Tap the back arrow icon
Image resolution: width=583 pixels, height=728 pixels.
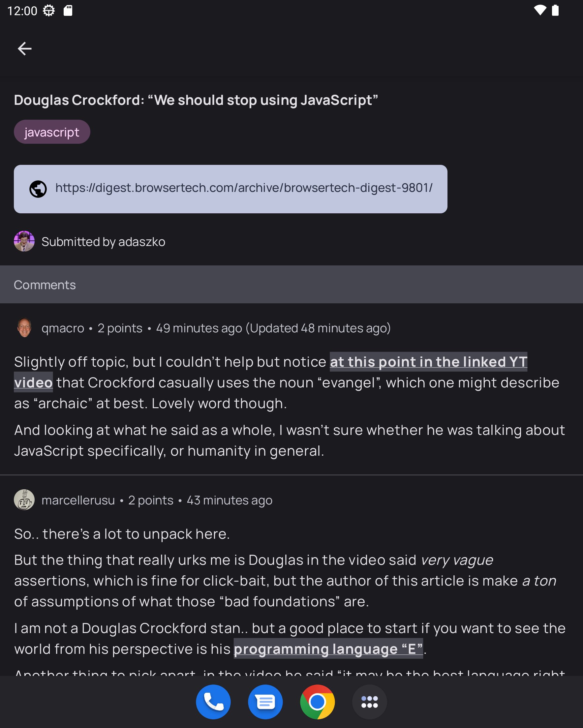(x=25, y=48)
